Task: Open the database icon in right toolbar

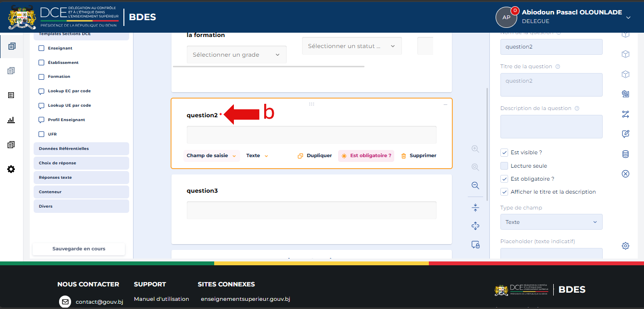Action: tap(625, 154)
